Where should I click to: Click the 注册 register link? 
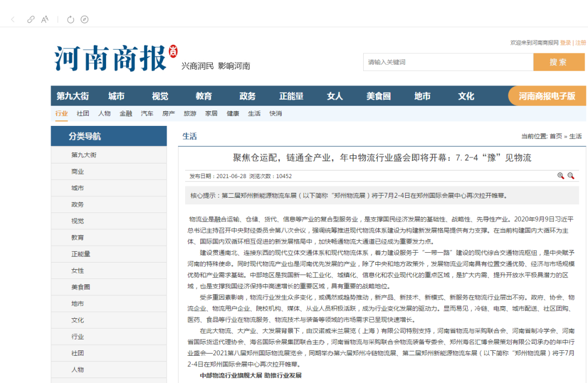pyautogui.click(x=581, y=43)
